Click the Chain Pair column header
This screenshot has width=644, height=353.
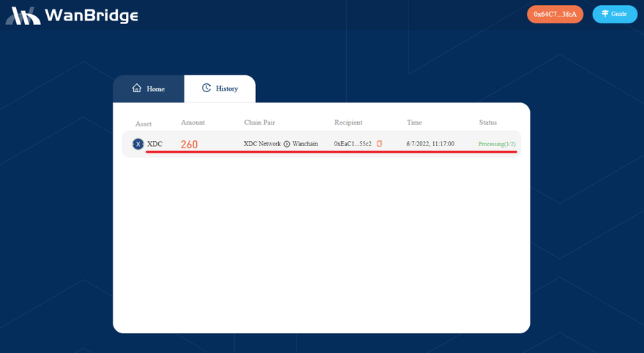pos(259,122)
